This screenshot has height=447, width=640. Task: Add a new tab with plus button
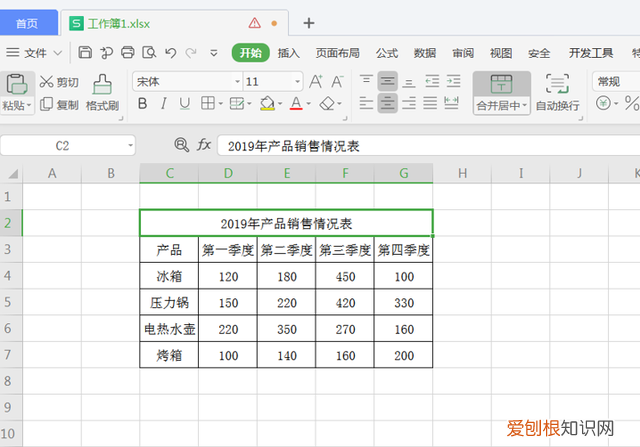pos(309,23)
